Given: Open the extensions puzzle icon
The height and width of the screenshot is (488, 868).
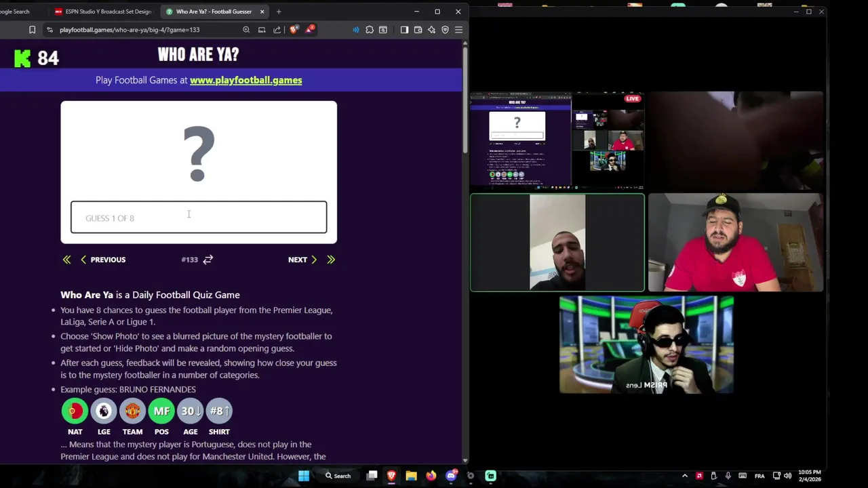Looking at the screenshot, I should pos(370,30).
